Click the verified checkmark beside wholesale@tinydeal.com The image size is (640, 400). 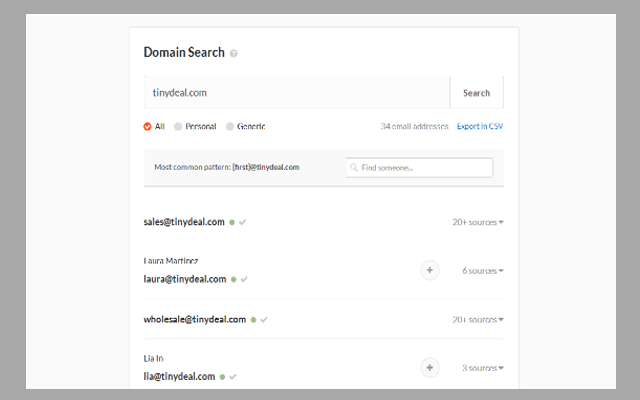[264, 320]
